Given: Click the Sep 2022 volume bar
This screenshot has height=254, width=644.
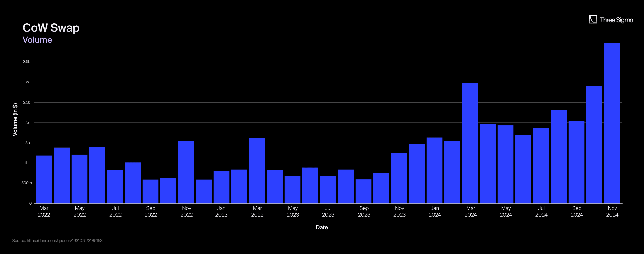Looking at the screenshot, I should [x=151, y=191].
